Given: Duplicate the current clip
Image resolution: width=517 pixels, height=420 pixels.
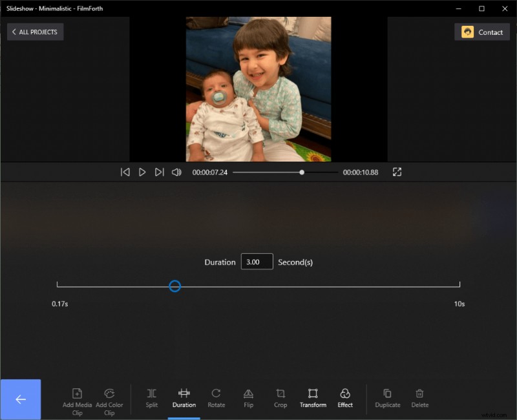Looking at the screenshot, I should pyautogui.click(x=387, y=398).
